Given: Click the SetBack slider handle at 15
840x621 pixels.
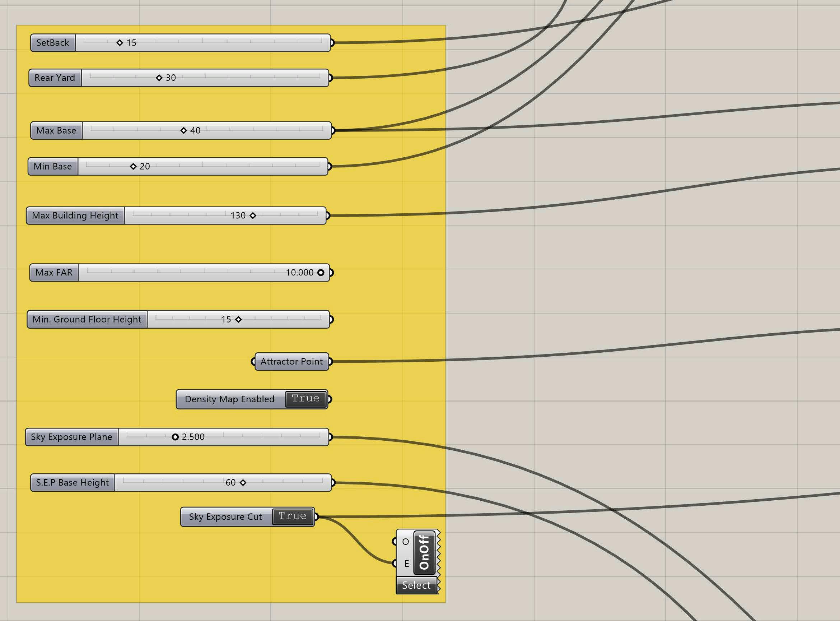Looking at the screenshot, I should pyautogui.click(x=120, y=43).
